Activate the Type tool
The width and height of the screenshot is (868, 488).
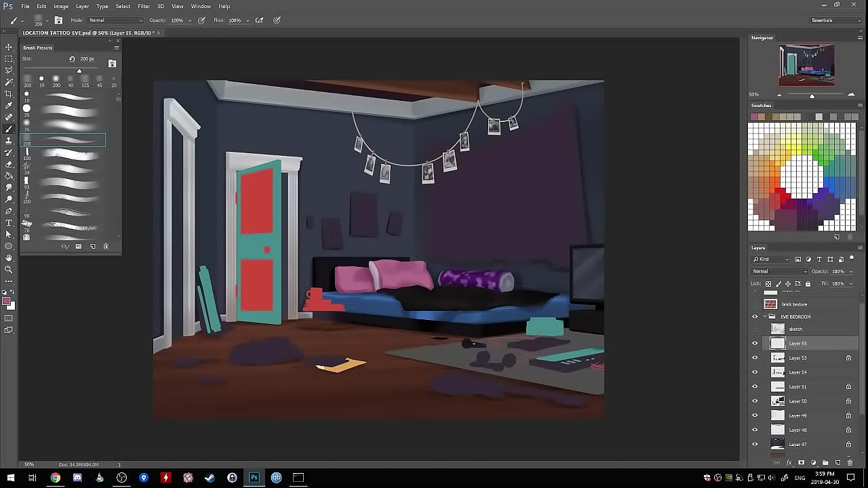pyautogui.click(x=9, y=222)
